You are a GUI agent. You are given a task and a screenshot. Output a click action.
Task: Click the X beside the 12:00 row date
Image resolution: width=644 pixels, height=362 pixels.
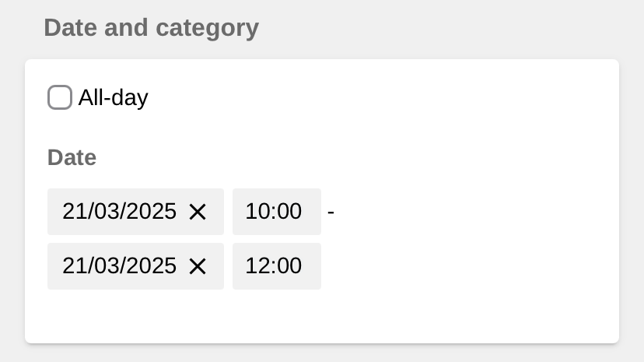coord(198,266)
